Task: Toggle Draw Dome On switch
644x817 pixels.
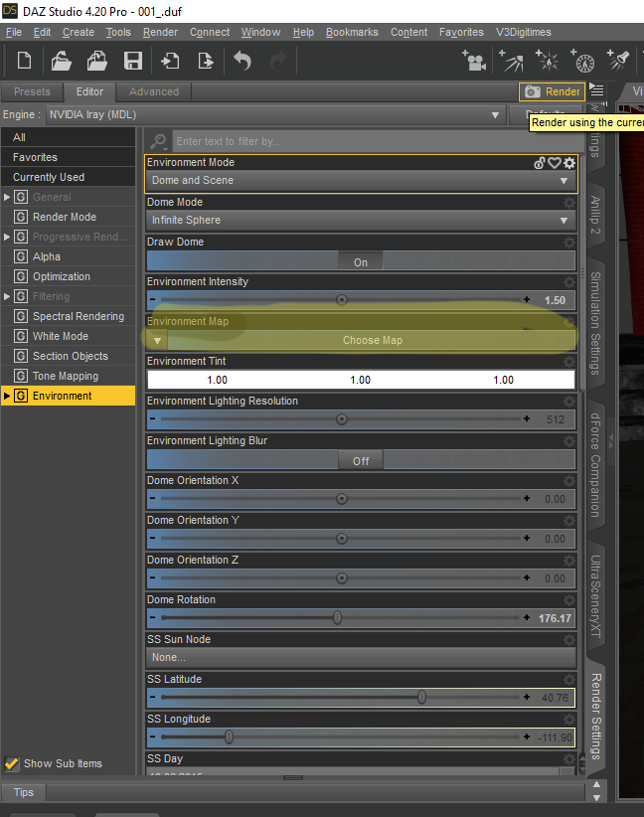Action: coord(361,262)
